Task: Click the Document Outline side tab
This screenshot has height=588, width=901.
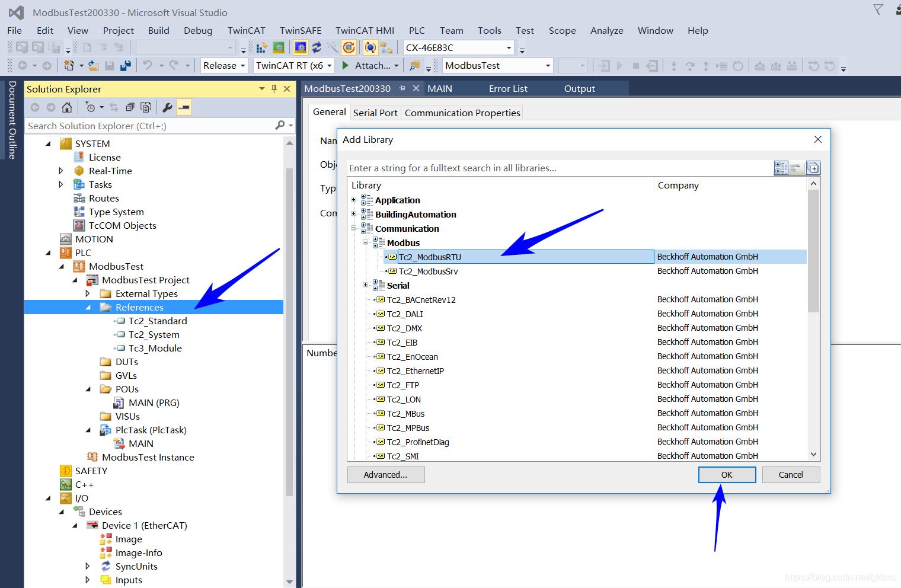Action: (x=12, y=120)
